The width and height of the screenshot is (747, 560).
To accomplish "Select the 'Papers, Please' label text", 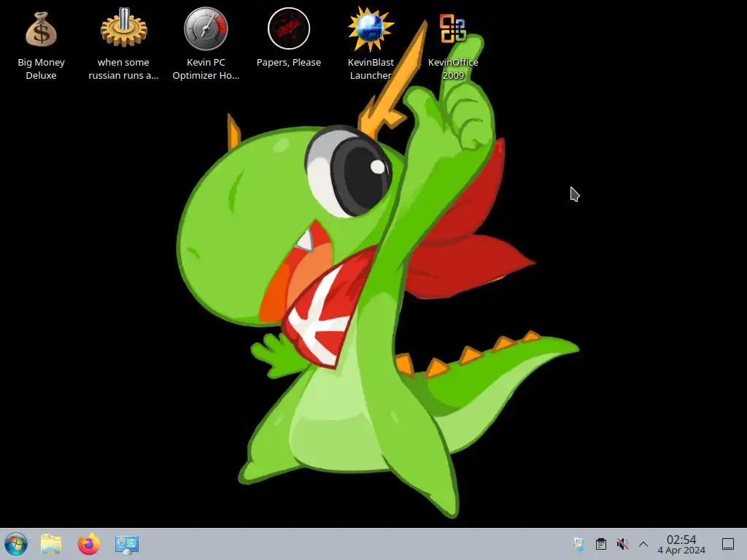I will [x=289, y=63].
